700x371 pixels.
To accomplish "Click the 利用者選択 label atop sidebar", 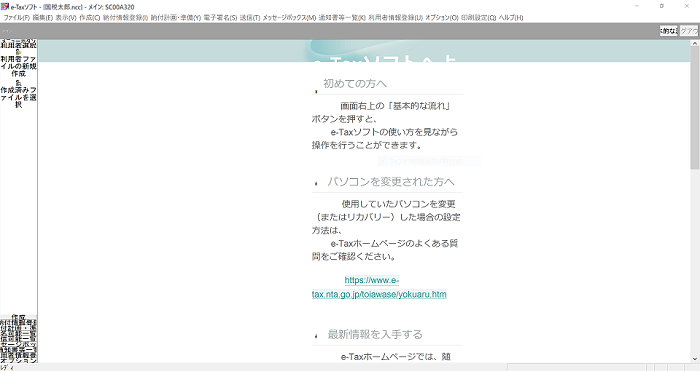I will click(18, 45).
